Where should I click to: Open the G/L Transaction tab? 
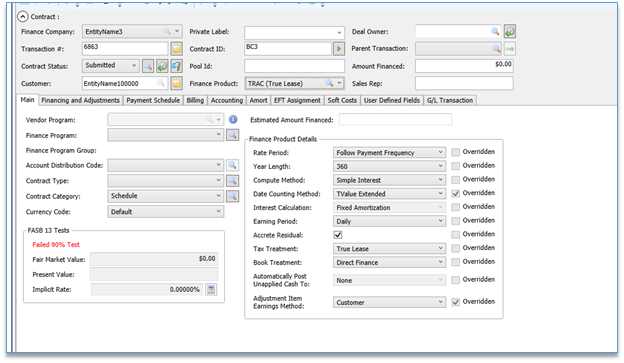click(x=450, y=100)
